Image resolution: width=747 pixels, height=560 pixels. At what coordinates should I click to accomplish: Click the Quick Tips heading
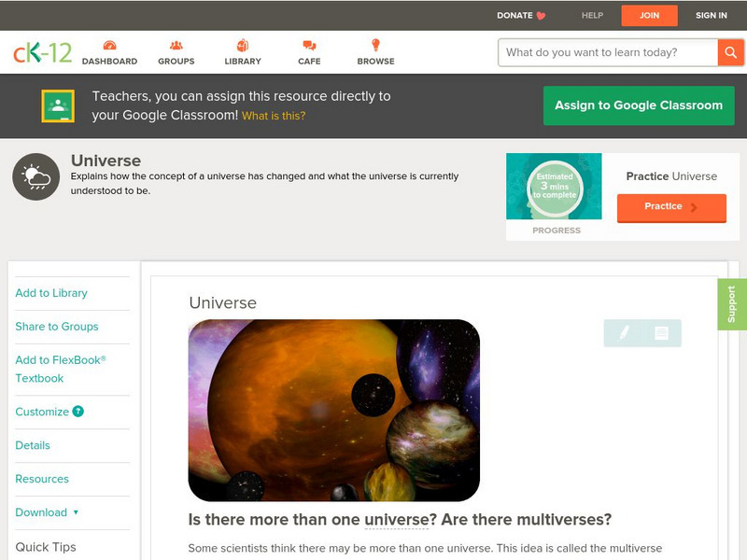tap(46, 547)
